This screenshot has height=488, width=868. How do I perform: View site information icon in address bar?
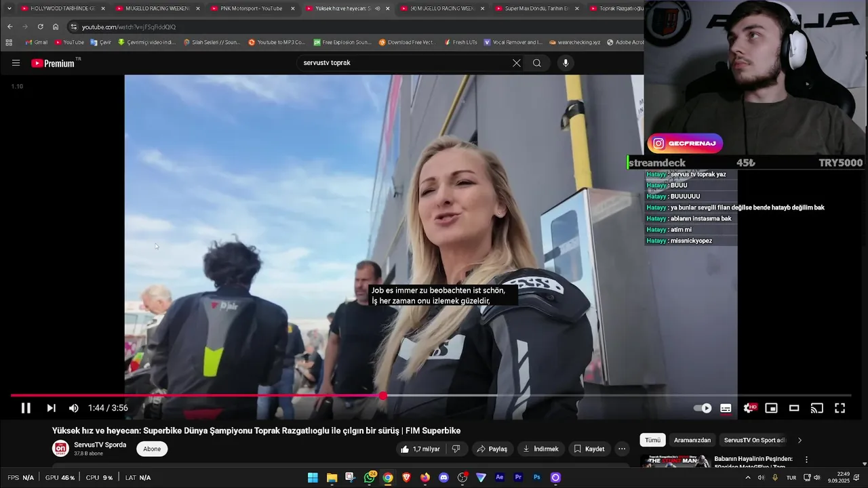[73, 26]
